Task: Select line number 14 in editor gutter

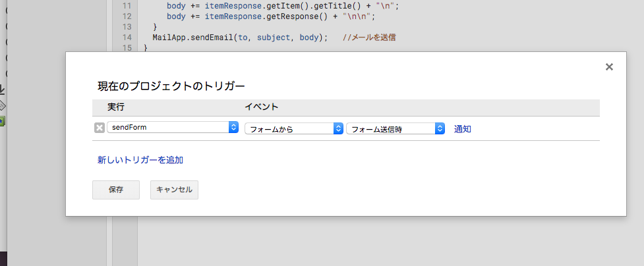Action: [x=127, y=38]
